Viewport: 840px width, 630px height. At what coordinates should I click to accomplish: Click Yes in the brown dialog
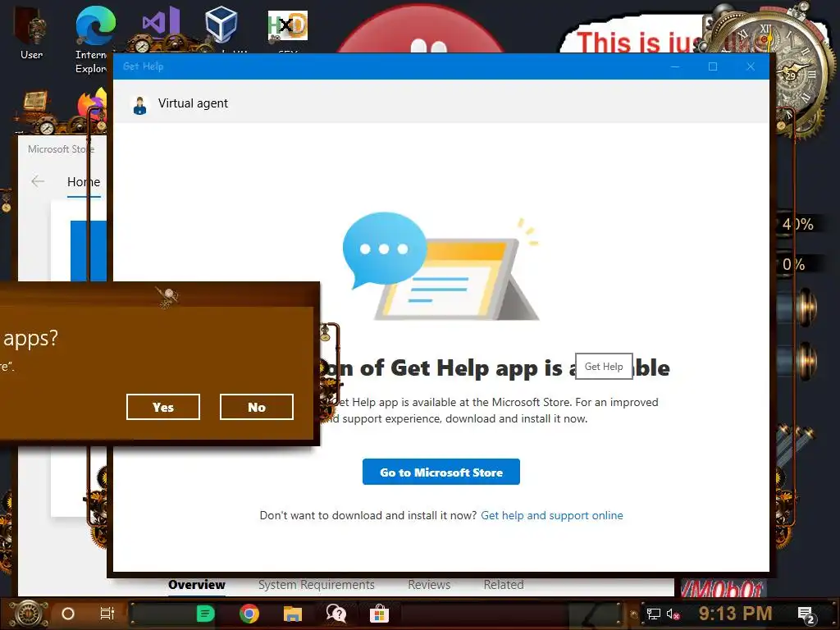pyautogui.click(x=163, y=407)
